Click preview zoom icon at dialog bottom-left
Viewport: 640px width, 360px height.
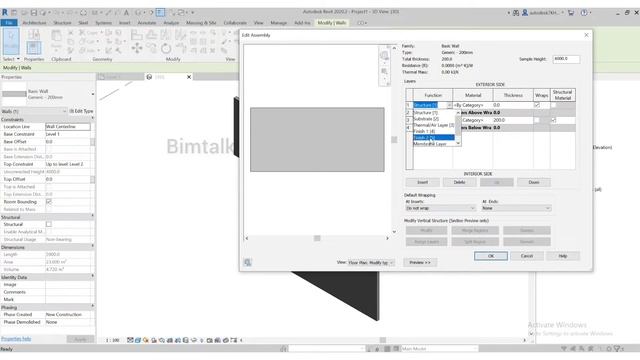[247, 262]
